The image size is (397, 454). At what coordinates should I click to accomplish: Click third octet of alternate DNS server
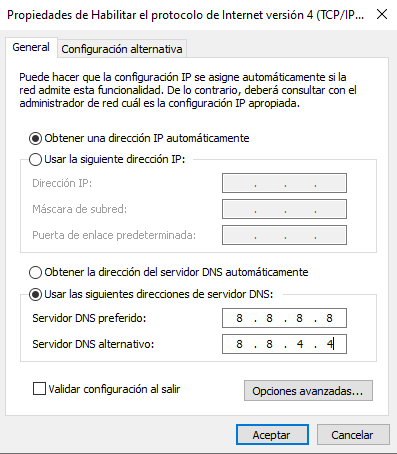pyautogui.click(x=300, y=344)
